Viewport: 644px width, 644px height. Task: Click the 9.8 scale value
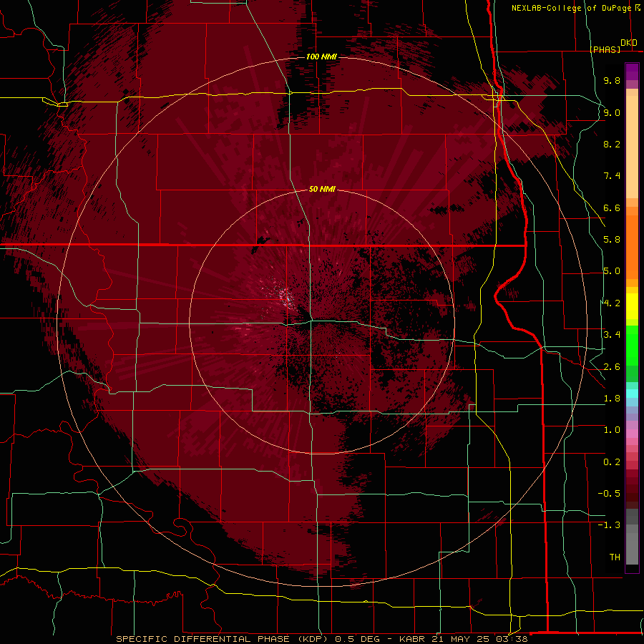click(x=612, y=80)
